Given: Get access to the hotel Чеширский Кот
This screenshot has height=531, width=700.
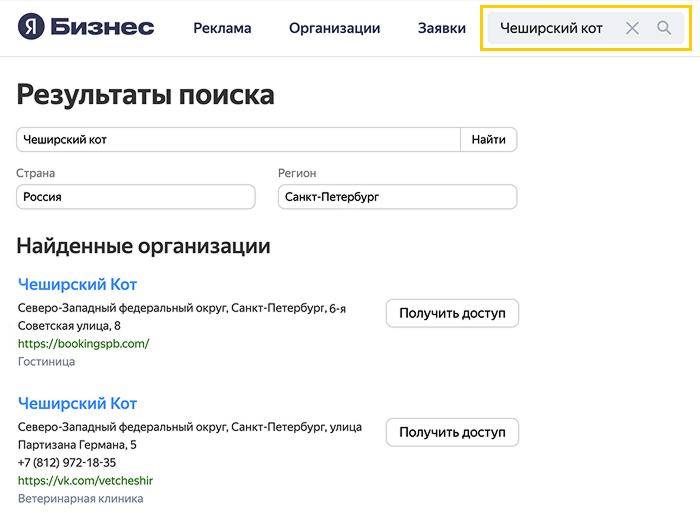Looking at the screenshot, I should 452,314.
